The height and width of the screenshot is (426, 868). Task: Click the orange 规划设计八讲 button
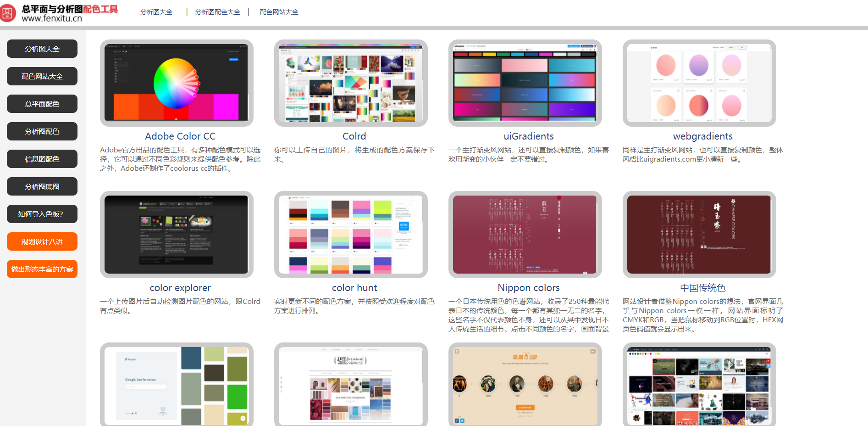pos(42,241)
